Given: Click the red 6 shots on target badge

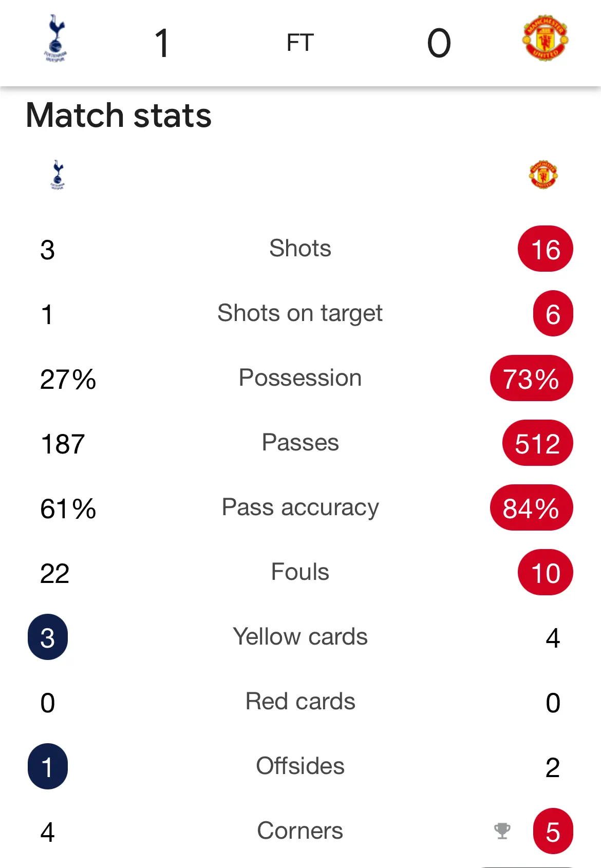Looking at the screenshot, I should pyautogui.click(x=553, y=313).
